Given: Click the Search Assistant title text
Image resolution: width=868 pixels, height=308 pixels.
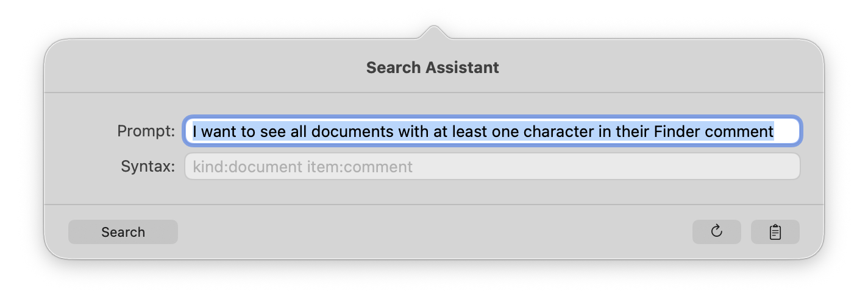Looking at the screenshot, I should (x=433, y=68).
